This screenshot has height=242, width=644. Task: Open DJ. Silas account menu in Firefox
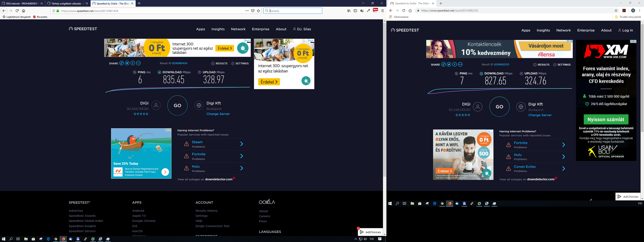pos(302,29)
